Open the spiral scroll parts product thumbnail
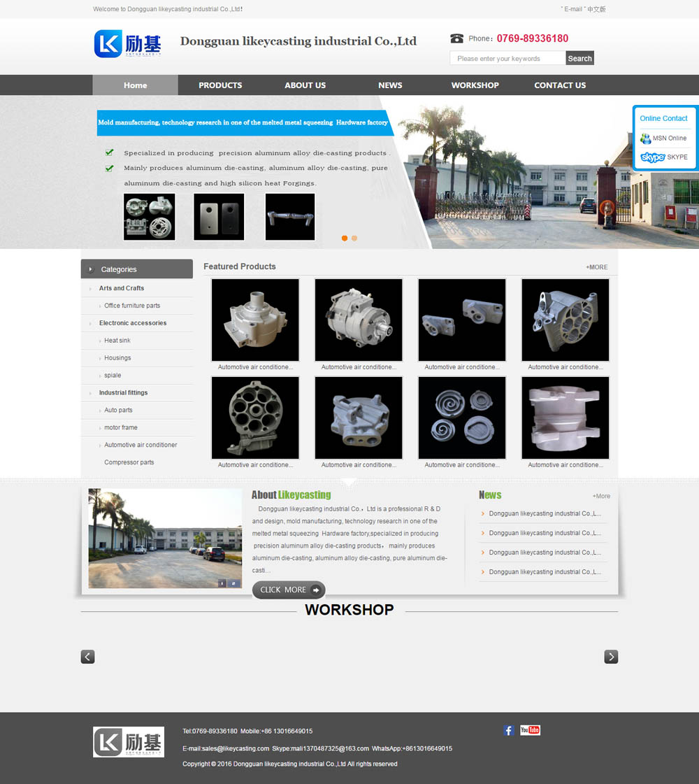This screenshot has width=699, height=784. click(461, 418)
